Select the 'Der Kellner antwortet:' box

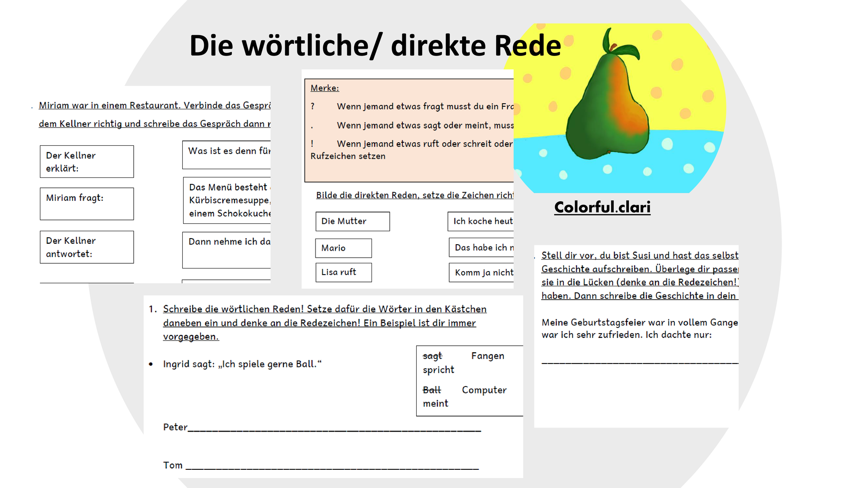click(x=87, y=247)
